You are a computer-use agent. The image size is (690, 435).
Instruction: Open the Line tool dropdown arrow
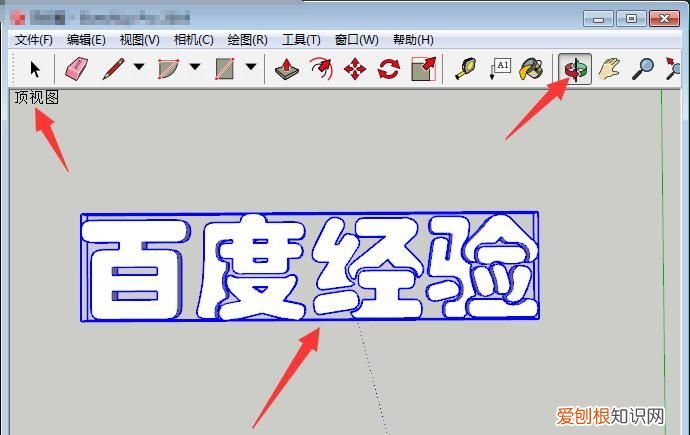(x=139, y=67)
